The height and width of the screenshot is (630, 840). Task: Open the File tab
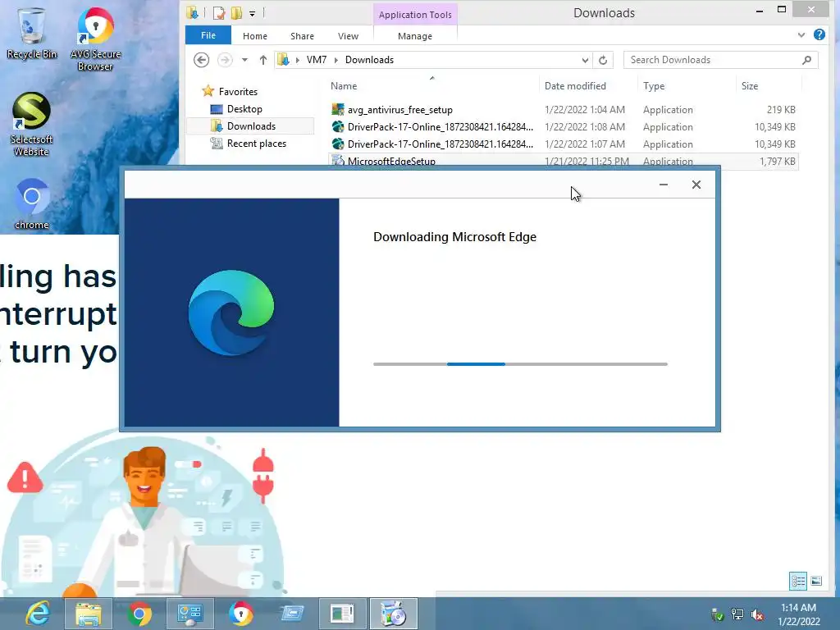208,35
